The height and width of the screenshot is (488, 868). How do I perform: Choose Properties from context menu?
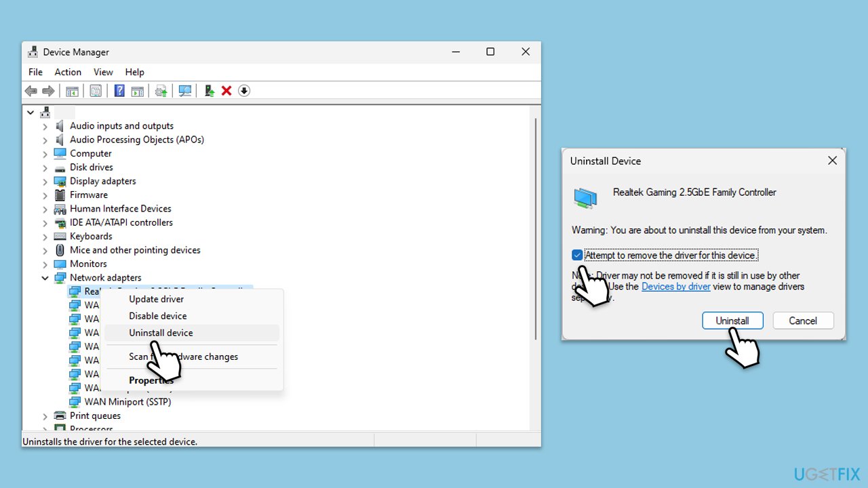pyautogui.click(x=191, y=380)
